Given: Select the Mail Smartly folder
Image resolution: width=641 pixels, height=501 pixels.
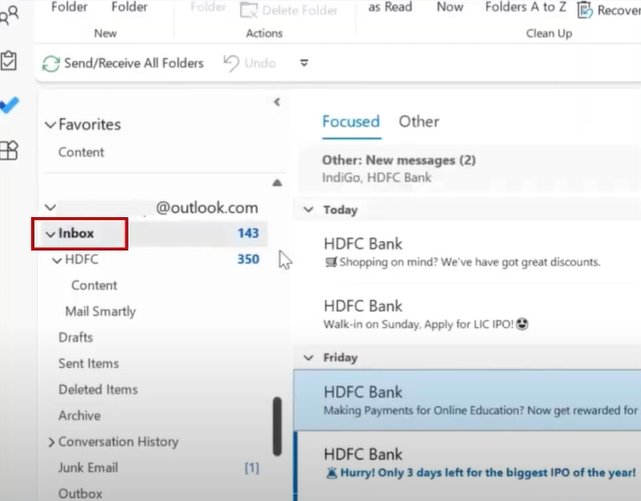Looking at the screenshot, I should click(x=101, y=311).
